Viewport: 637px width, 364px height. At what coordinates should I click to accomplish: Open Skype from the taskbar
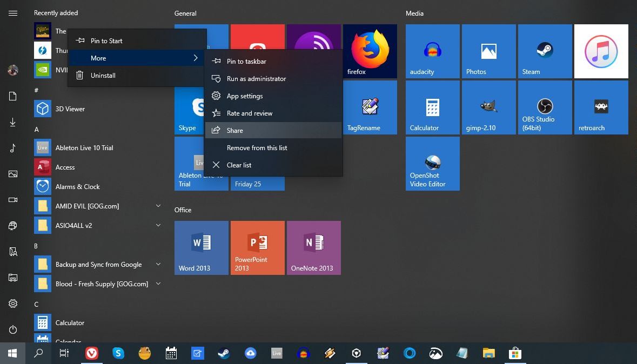pyautogui.click(x=118, y=353)
